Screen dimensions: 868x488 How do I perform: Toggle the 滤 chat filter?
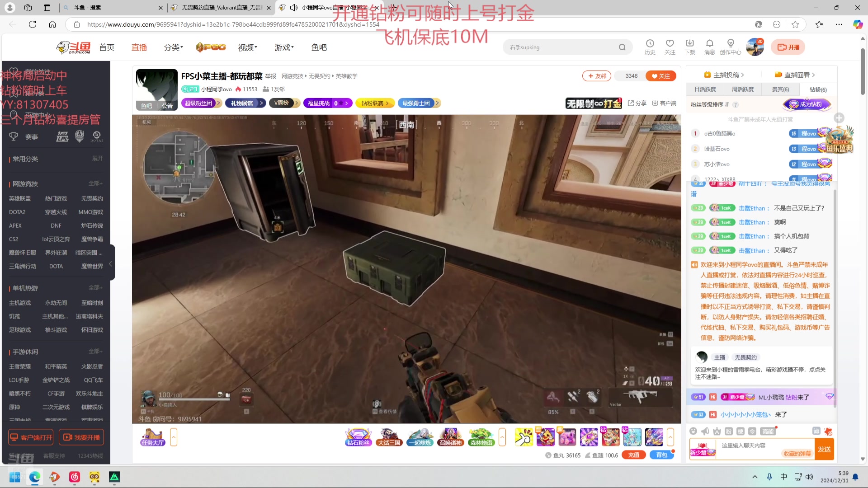tap(816, 431)
